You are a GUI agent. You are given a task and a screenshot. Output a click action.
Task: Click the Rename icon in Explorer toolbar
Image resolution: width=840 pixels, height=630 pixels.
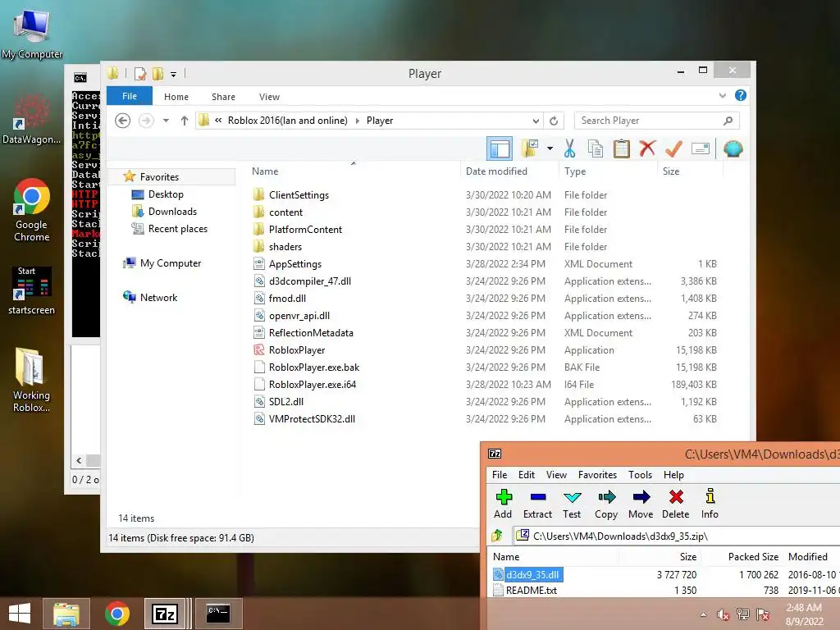click(701, 148)
